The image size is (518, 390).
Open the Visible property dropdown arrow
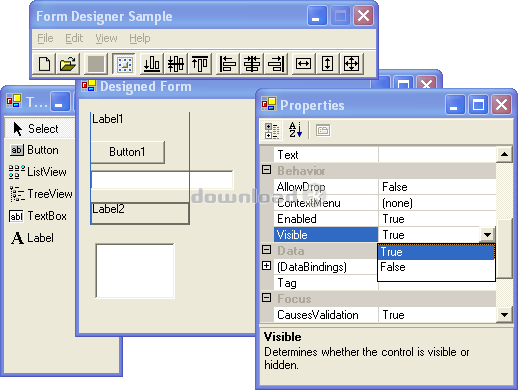pos(487,235)
